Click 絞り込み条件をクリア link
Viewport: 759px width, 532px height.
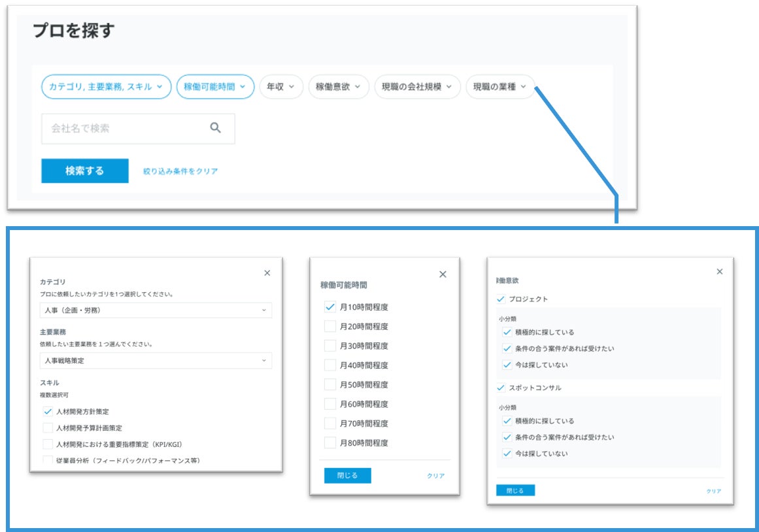[x=180, y=171]
